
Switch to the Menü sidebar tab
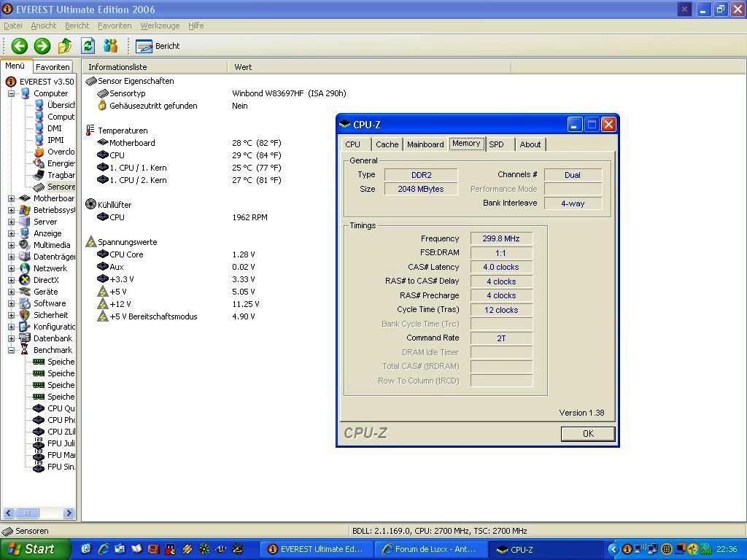(x=15, y=66)
